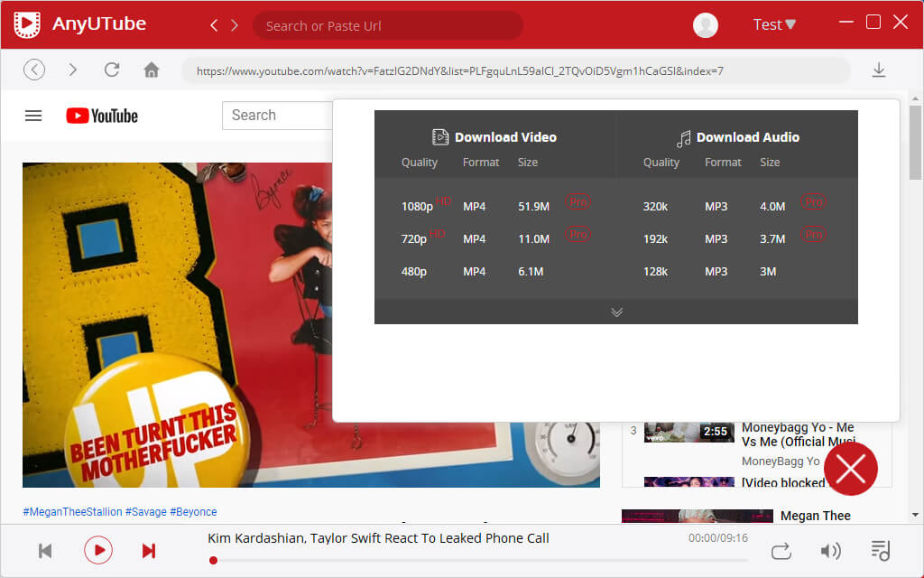Select 1080p MP4 51.9M video download
The width and height of the screenshot is (924, 578).
495,207
